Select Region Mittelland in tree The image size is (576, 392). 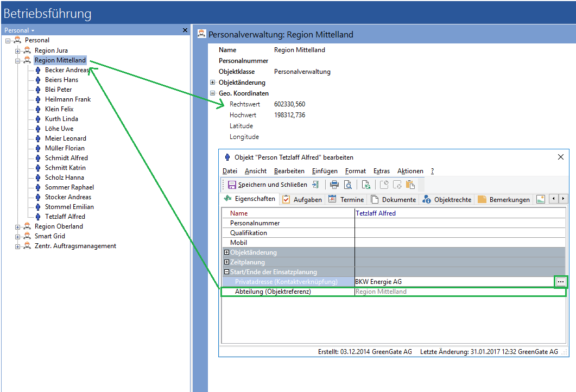tap(60, 60)
